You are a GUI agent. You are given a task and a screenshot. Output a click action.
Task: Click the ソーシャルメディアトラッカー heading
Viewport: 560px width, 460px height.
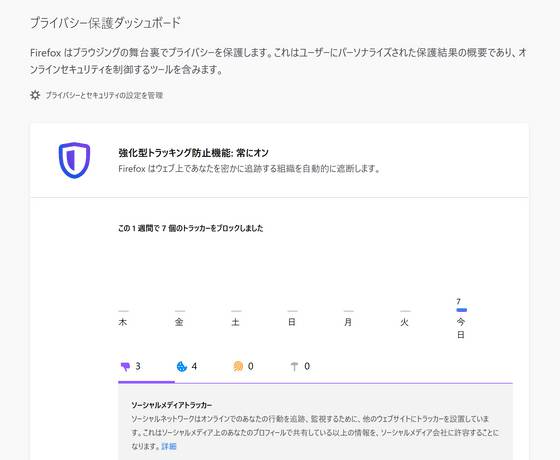tap(172, 405)
